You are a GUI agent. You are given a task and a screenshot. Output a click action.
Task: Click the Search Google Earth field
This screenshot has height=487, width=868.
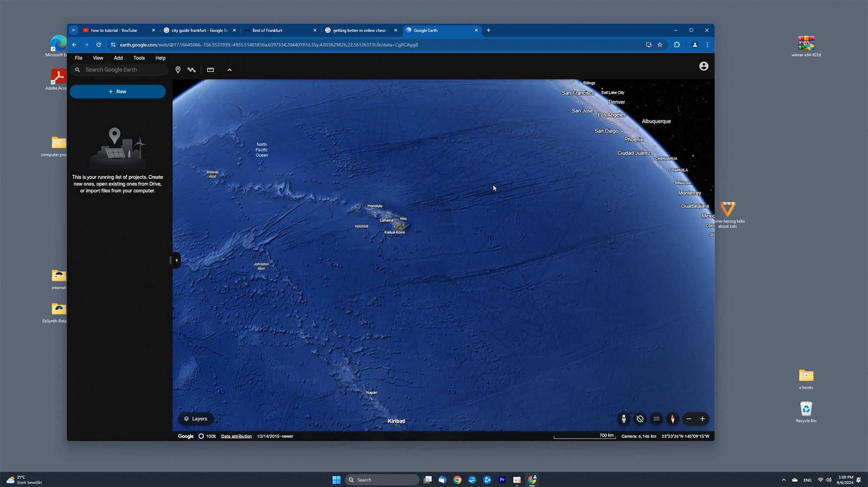click(119, 70)
